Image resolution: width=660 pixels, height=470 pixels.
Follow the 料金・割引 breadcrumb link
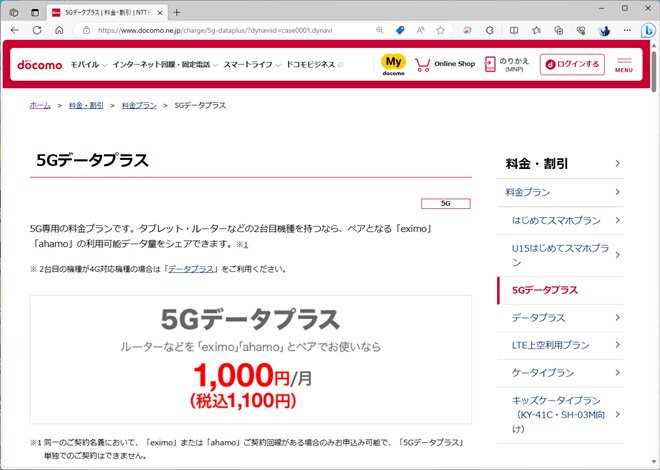click(x=86, y=105)
